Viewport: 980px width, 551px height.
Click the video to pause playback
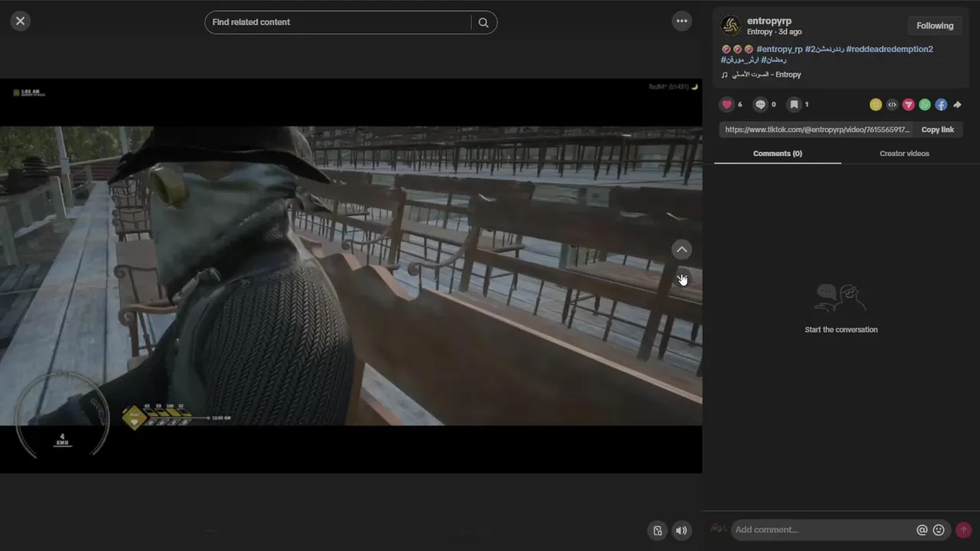351,275
